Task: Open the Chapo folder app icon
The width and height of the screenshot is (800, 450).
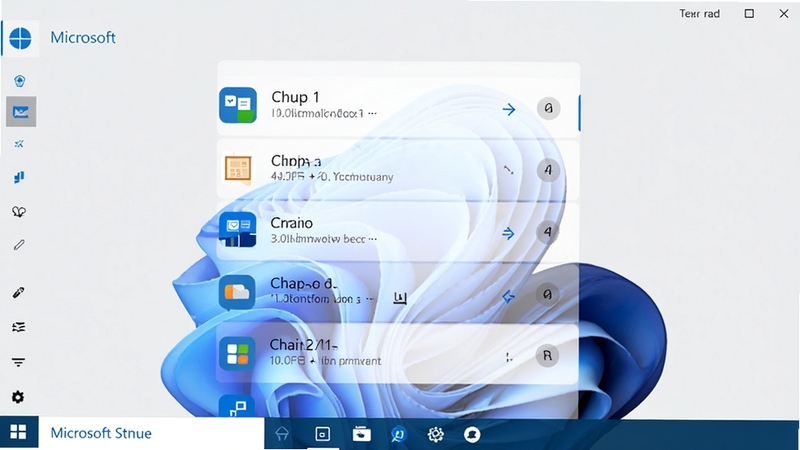Action: [x=237, y=292]
